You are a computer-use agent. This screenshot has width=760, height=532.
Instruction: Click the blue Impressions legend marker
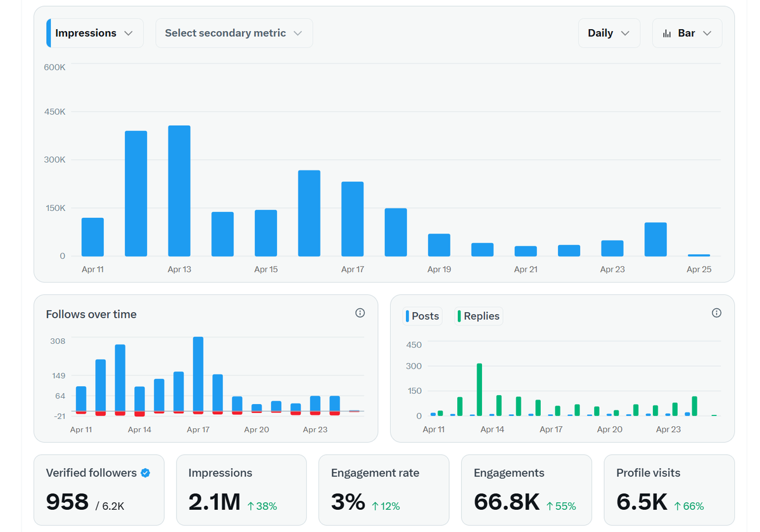[49, 32]
